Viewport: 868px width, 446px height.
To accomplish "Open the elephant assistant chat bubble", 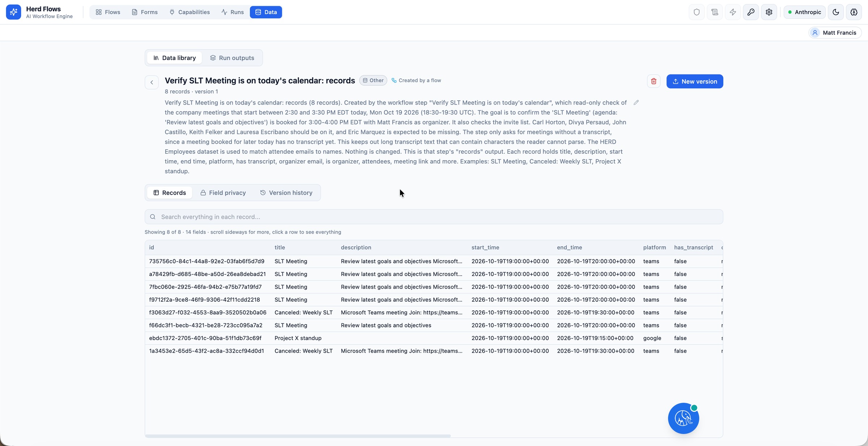I will tap(683, 419).
